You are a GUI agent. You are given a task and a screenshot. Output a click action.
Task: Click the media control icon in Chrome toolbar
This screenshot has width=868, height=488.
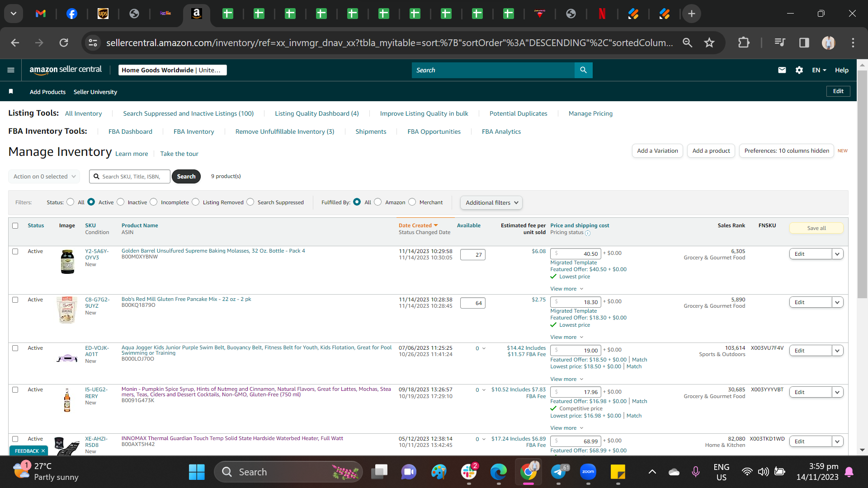click(780, 43)
